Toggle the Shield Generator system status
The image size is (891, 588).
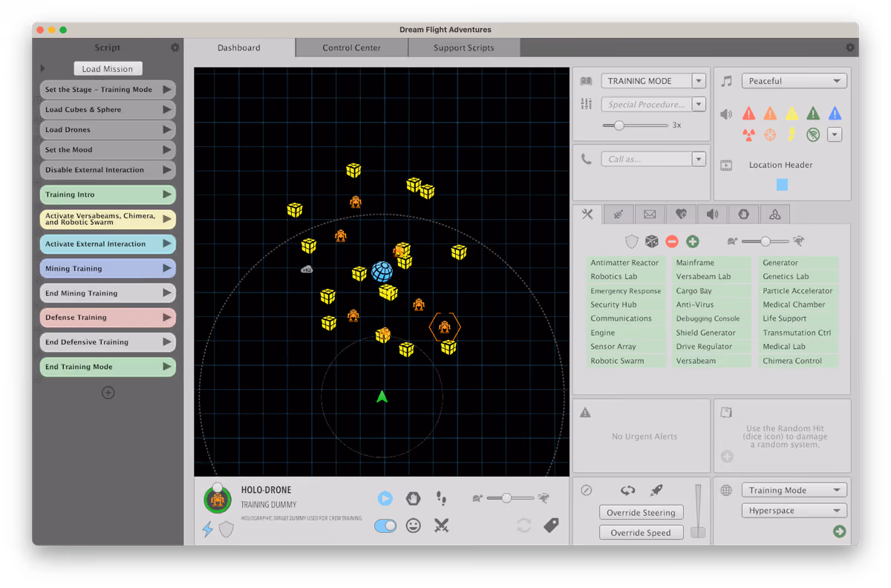(x=712, y=333)
